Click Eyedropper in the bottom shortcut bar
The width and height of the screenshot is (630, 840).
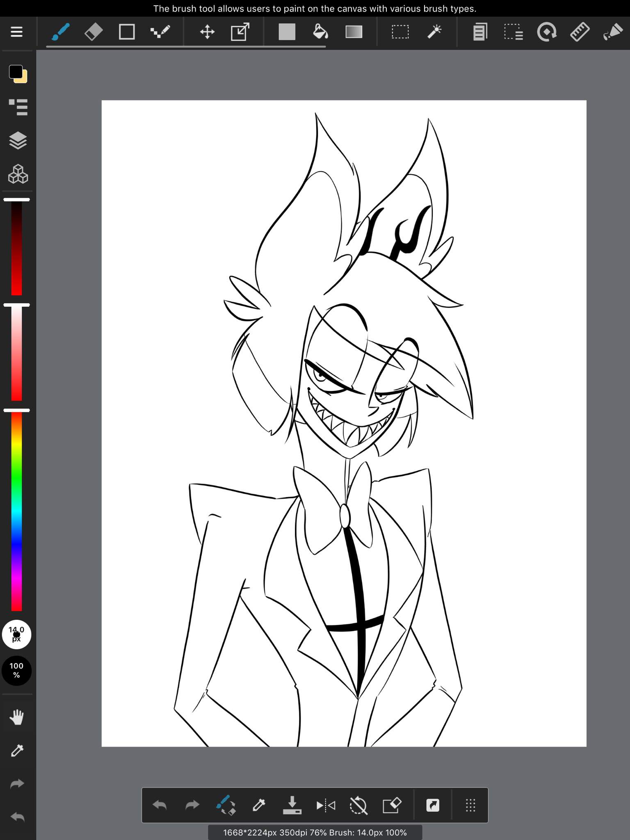tap(259, 805)
